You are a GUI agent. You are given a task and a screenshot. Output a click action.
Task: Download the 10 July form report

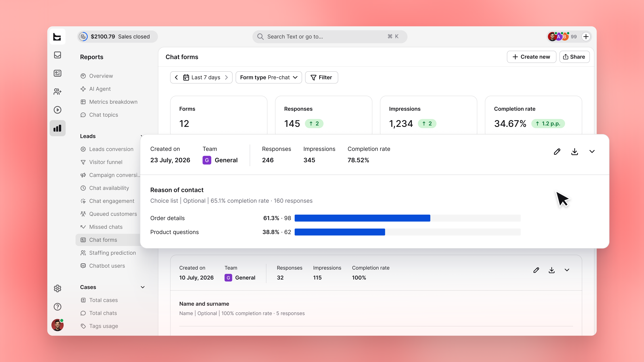(x=552, y=270)
